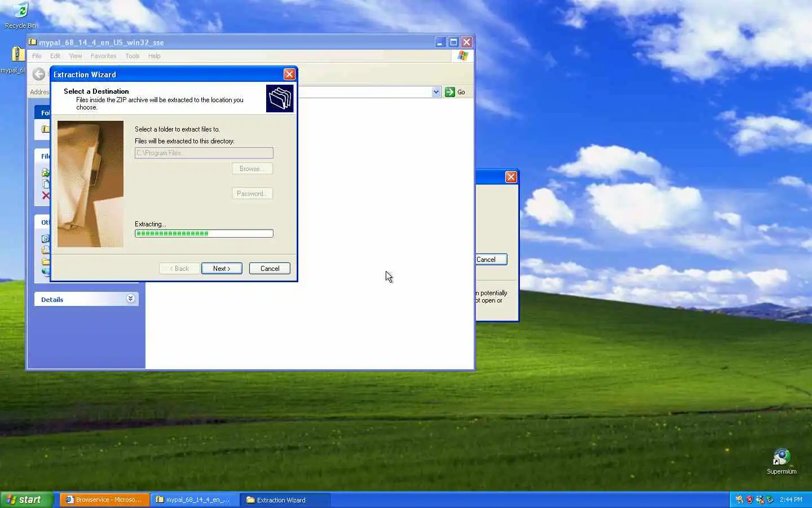Viewport: 812px width, 508px height.
Task: Open the Start menu
Action: pyautogui.click(x=27, y=500)
